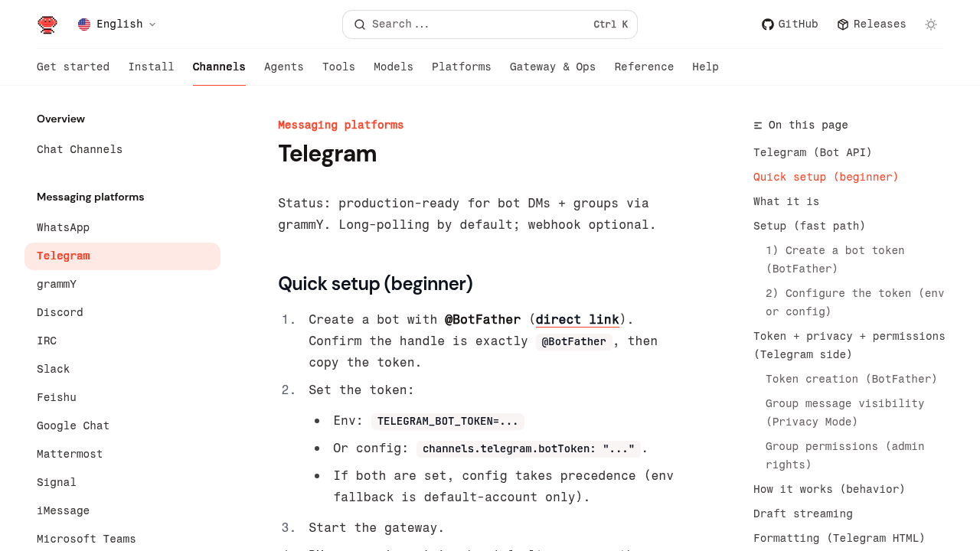Switch to the Gateway & Ops tab

553,67
